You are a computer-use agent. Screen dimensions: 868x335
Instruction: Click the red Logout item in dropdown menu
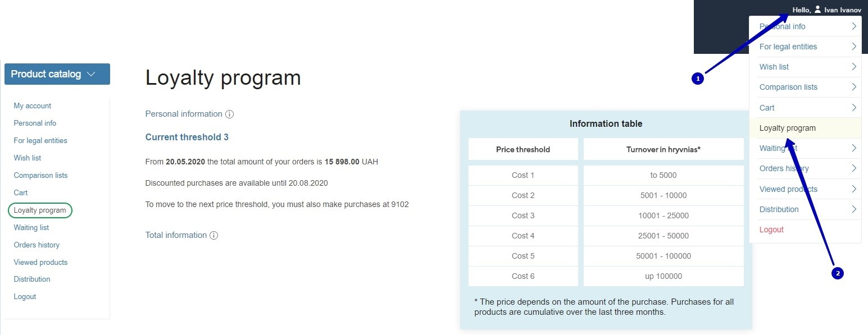pos(771,230)
